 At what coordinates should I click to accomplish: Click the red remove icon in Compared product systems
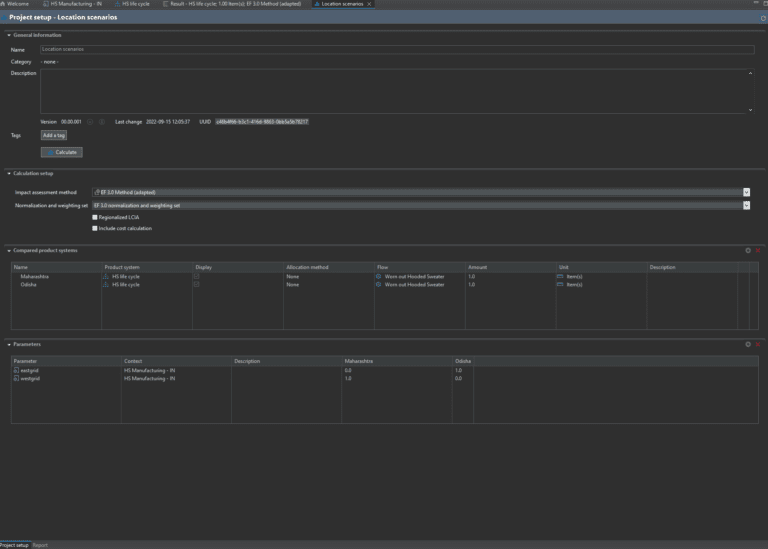(758, 250)
